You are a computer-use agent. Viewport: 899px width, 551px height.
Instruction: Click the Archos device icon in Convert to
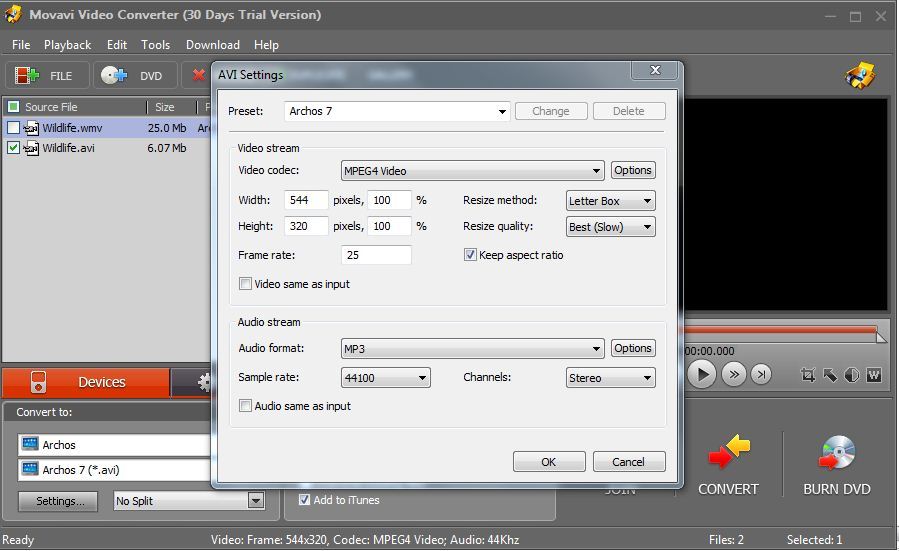click(30, 444)
